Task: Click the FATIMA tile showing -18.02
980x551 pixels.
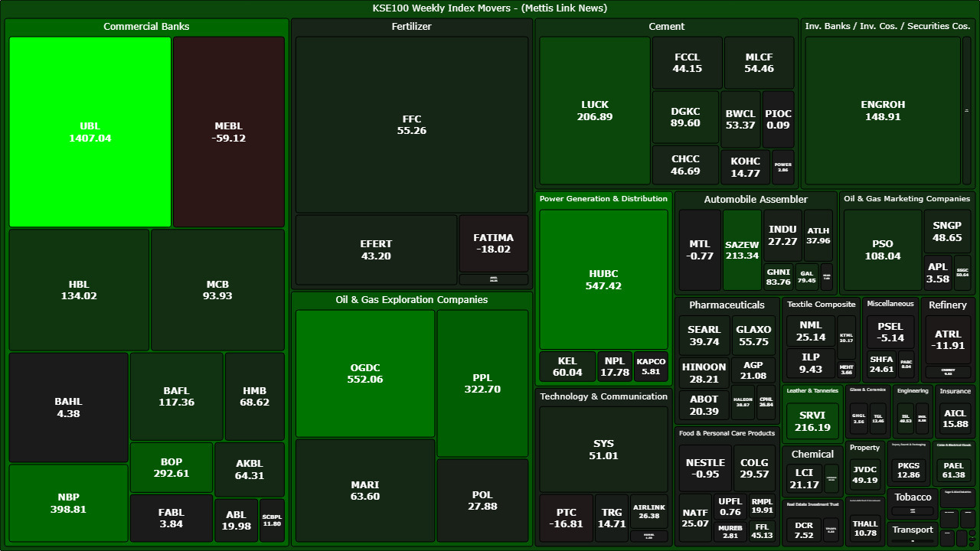Action: (493, 243)
